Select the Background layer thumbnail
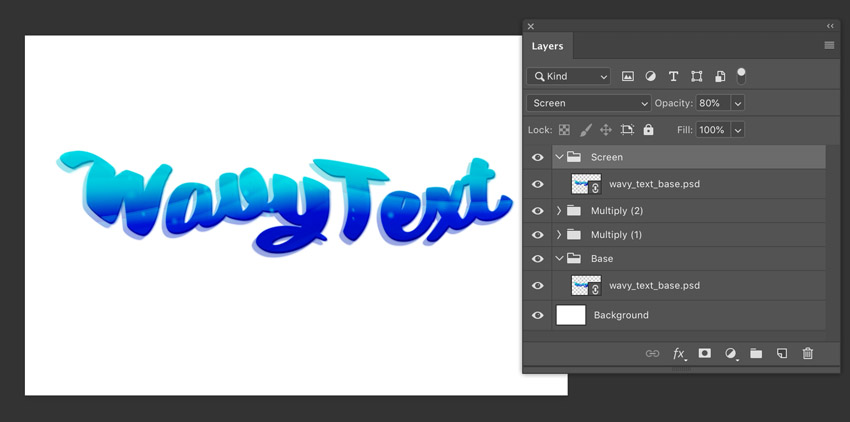Viewport: 850px width, 422px height. point(571,315)
